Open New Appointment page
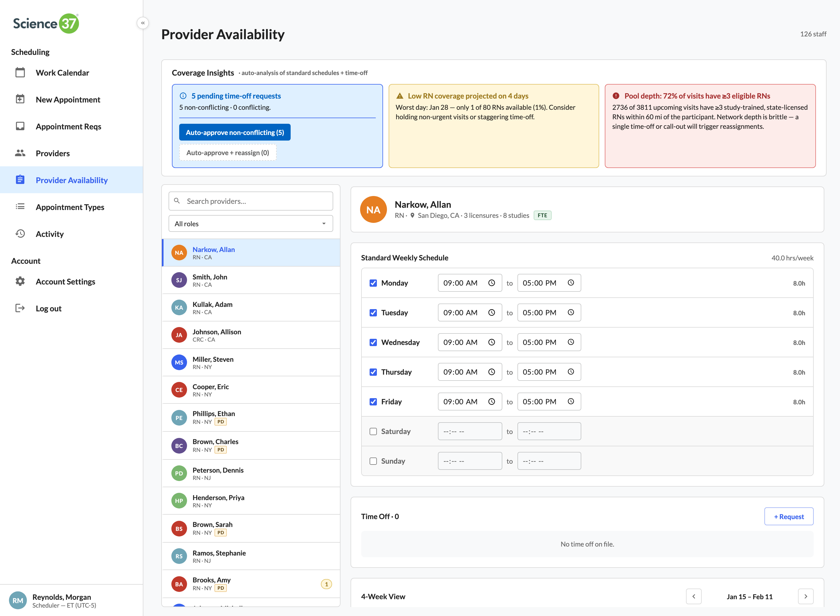 pyautogui.click(x=72, y=99)
